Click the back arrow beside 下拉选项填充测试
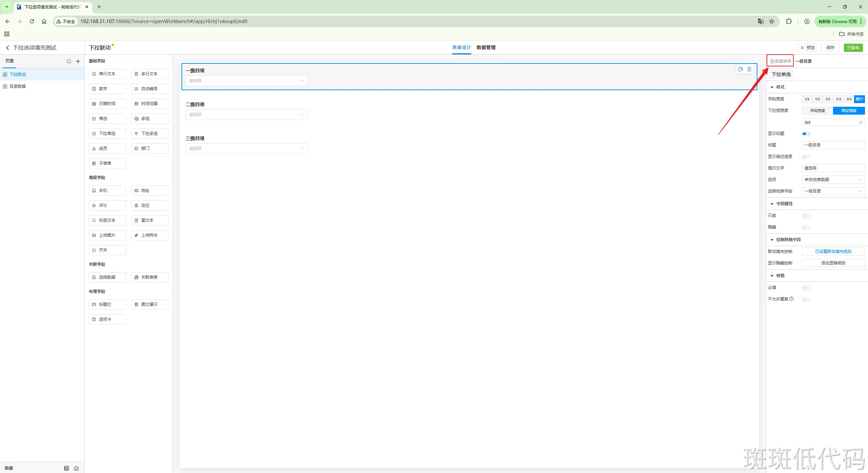The height and width of the screenshot is (473, 868). pos(7,48)
